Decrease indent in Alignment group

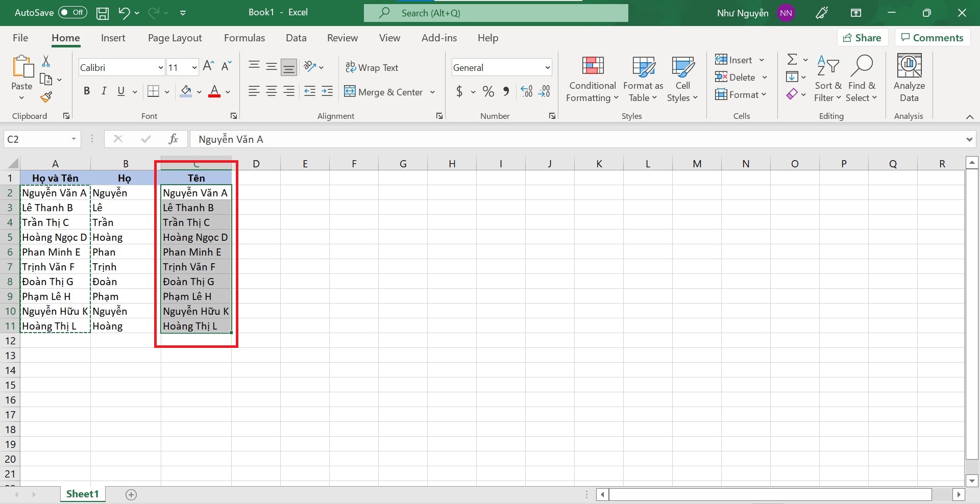tap(310, 91)
